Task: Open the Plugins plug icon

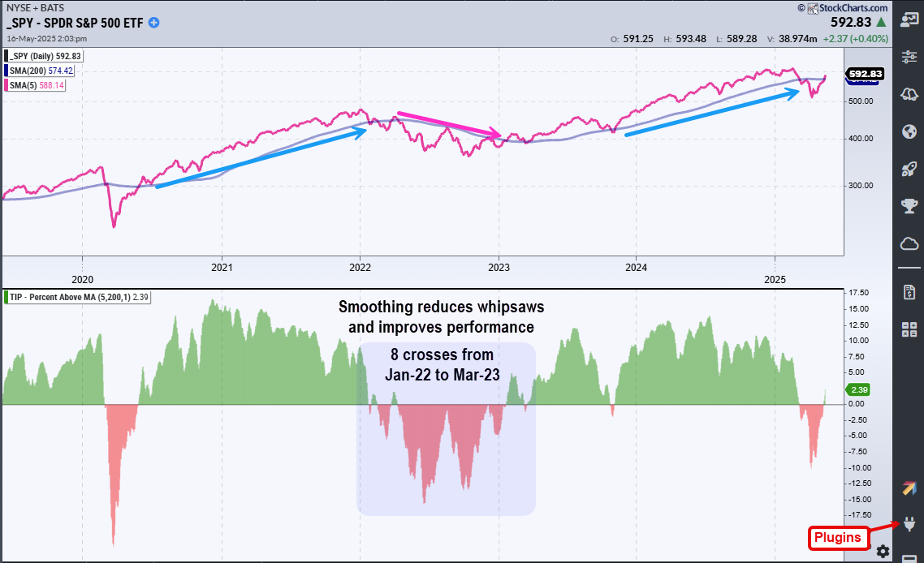Action: 909,523
